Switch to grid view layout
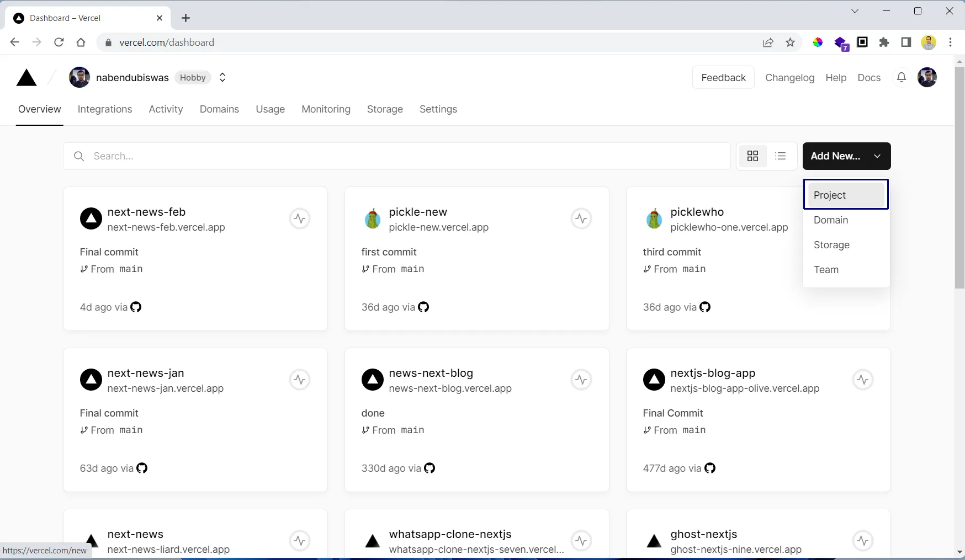 [x=752, y=156]
